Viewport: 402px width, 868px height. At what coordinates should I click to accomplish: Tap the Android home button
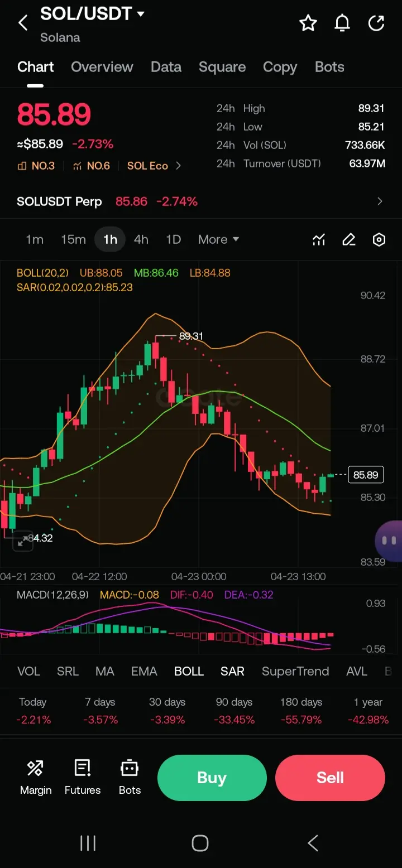coord(200,843)
